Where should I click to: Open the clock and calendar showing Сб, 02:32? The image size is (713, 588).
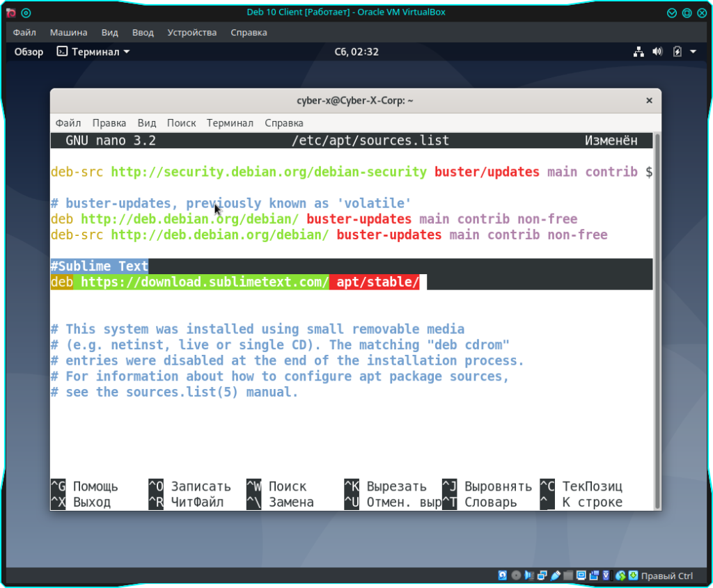pyautogui.click(x=356, y=51)
